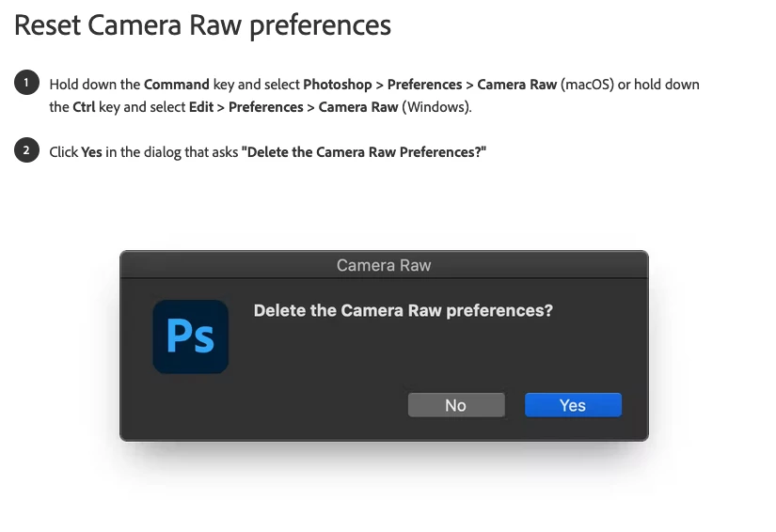Click the (macOS) label in step 1
The width and height of the screenshot is (776, 532).
(587, 85)
